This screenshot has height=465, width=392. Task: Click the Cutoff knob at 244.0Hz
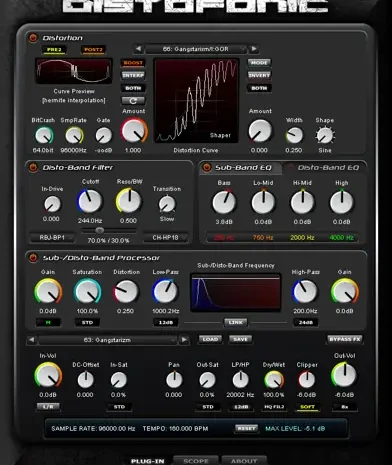90,201
